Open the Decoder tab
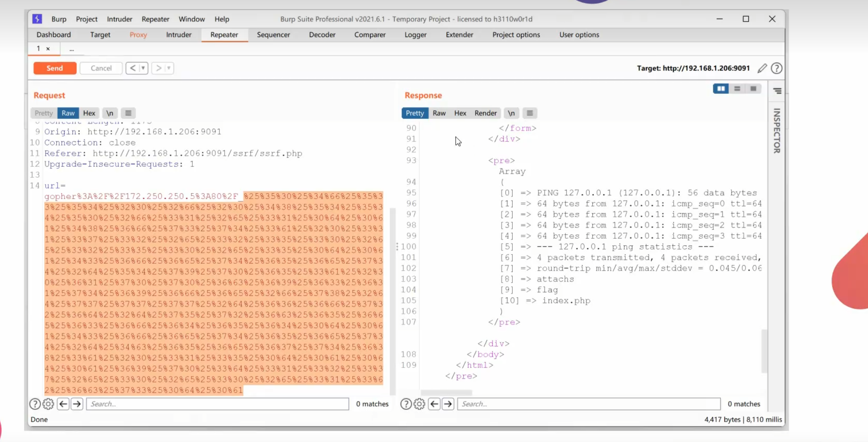Viewport: 868px width, 442px height. pyautogui.click(x=322, y=35)
